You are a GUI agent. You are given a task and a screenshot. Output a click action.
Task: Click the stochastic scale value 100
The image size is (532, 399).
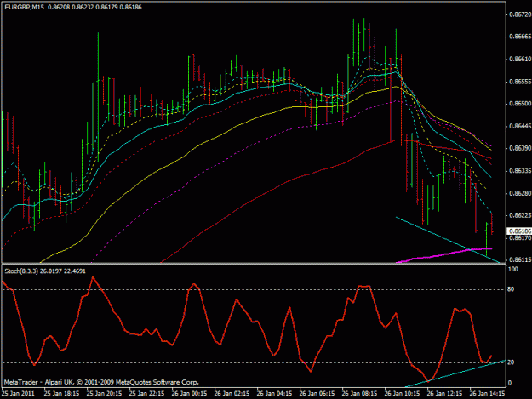point(512,269)
